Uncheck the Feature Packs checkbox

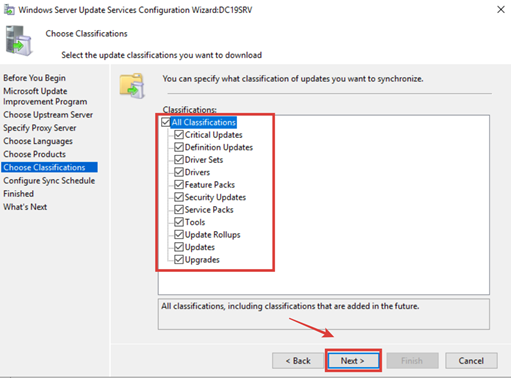click(x=179, y=185)
